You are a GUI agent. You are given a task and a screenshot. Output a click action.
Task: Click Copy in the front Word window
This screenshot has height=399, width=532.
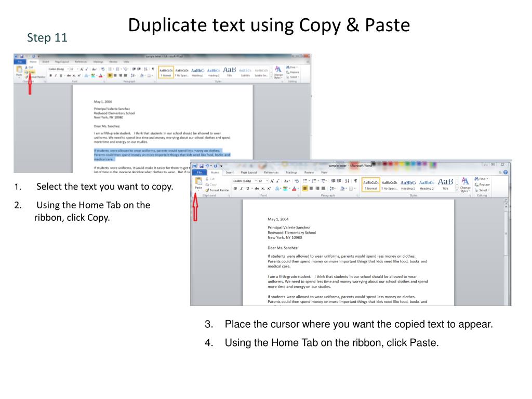(x=211, y=184)
